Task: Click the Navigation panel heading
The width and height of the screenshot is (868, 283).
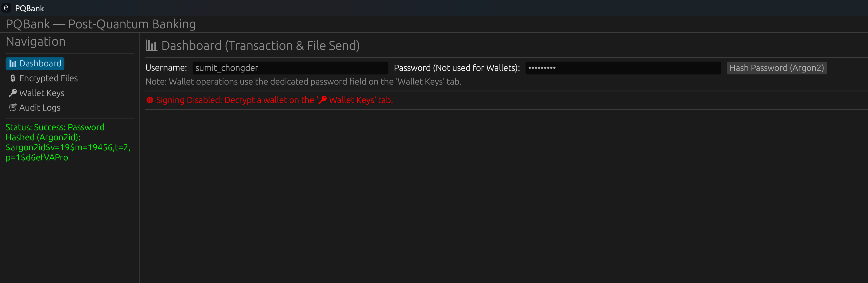Action: click(x=36, y=41)
